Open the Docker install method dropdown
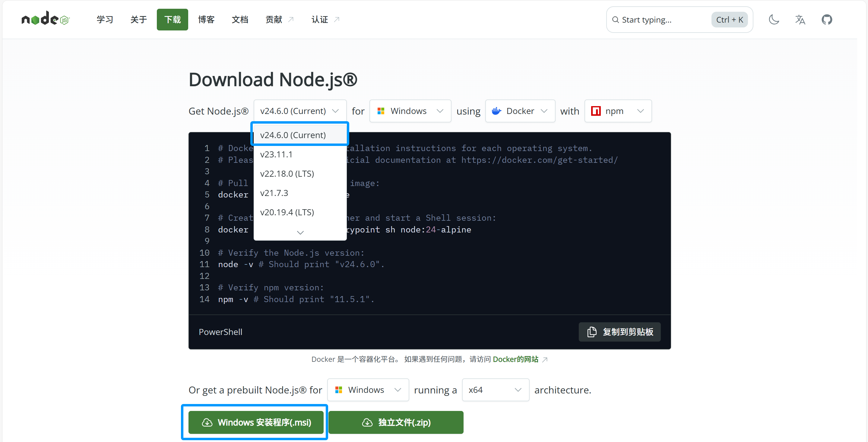868x442 pixels. (520, 111)
